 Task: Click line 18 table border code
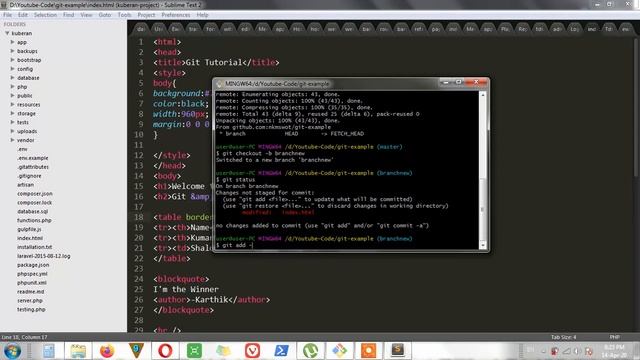[183, 217]
